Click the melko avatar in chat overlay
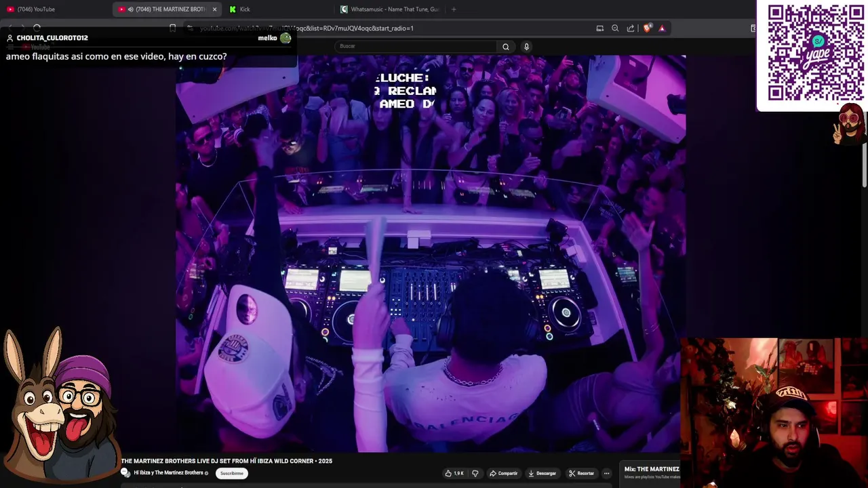This screenshot has height=488, width=868. pos(285,38)
